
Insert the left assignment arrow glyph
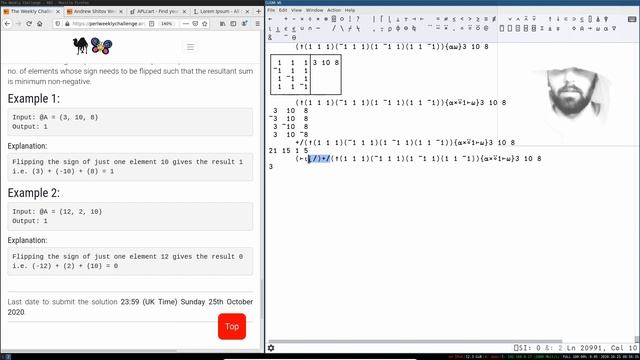[x=270, y=19]
